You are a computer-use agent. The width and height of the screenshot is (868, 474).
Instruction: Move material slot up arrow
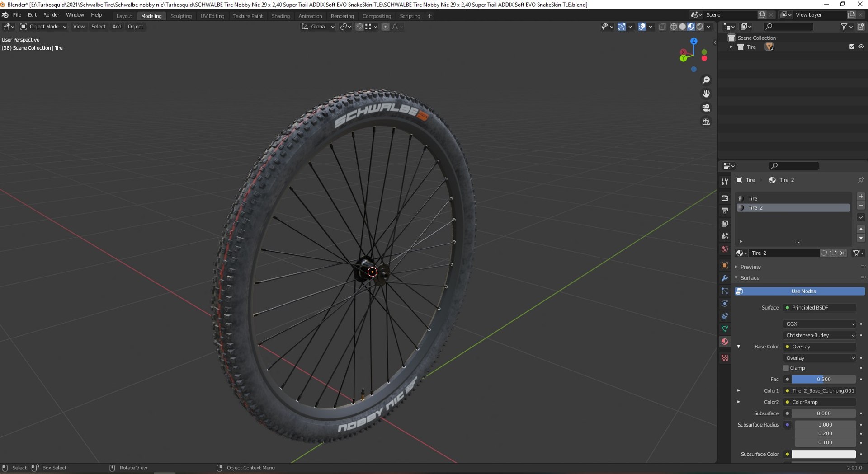pyautogui.click(x=861, y=229)
